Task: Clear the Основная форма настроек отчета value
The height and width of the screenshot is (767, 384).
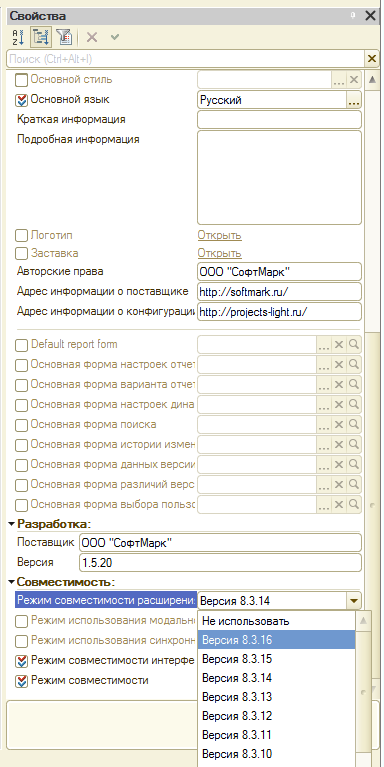Action: pyautogui.click(x=339, y=365)
